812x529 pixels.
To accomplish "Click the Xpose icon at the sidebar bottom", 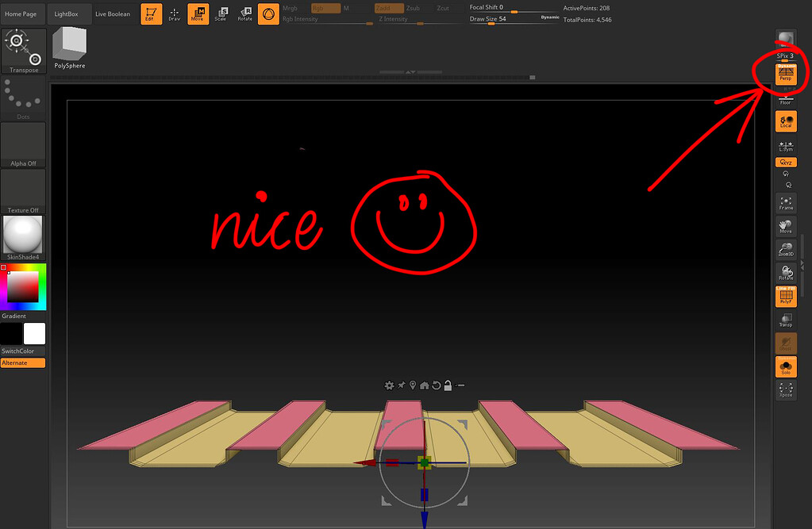I will pos(785,389).
